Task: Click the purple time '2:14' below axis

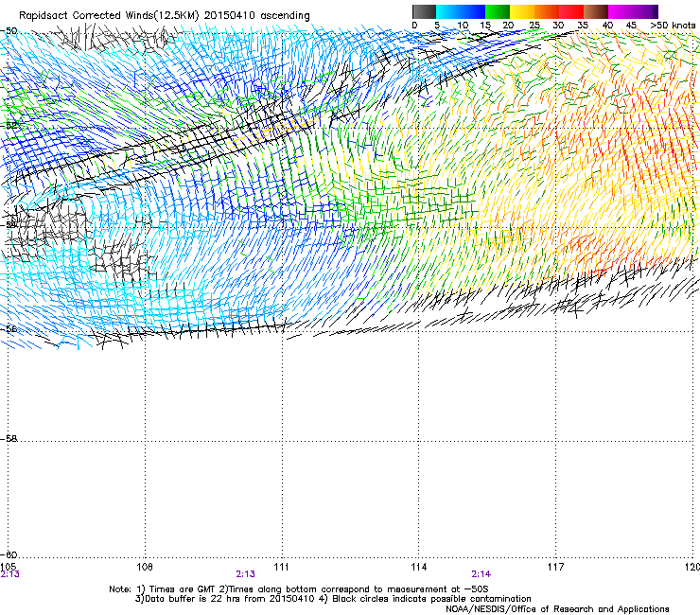Action: click(481, 574)
